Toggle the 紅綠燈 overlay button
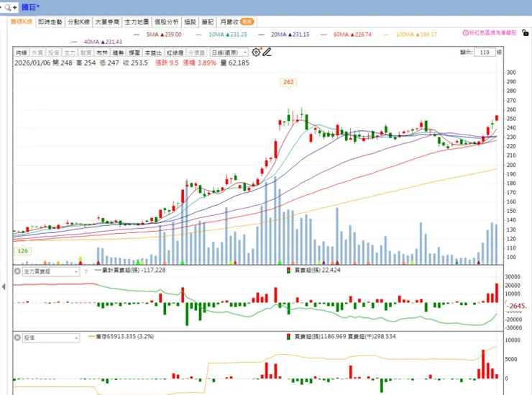The height and width of the screenshot is (395, 532). pyautogui.click(x=175, y=53)
